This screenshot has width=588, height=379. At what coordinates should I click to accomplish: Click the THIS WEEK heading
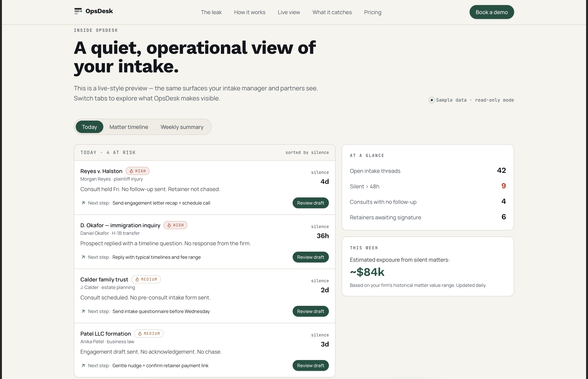point(364,248)
